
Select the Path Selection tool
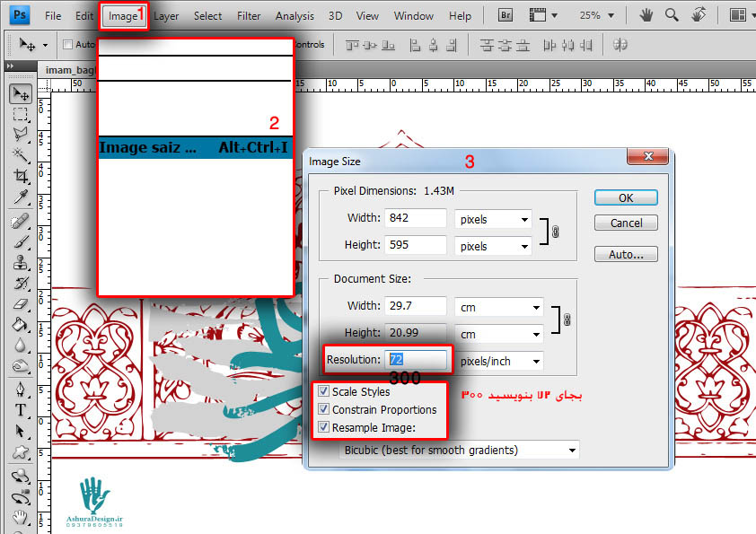click(x=21, y=431)
